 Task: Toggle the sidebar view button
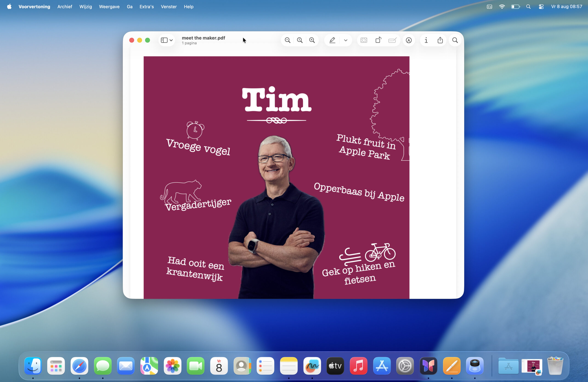(164, 40)
